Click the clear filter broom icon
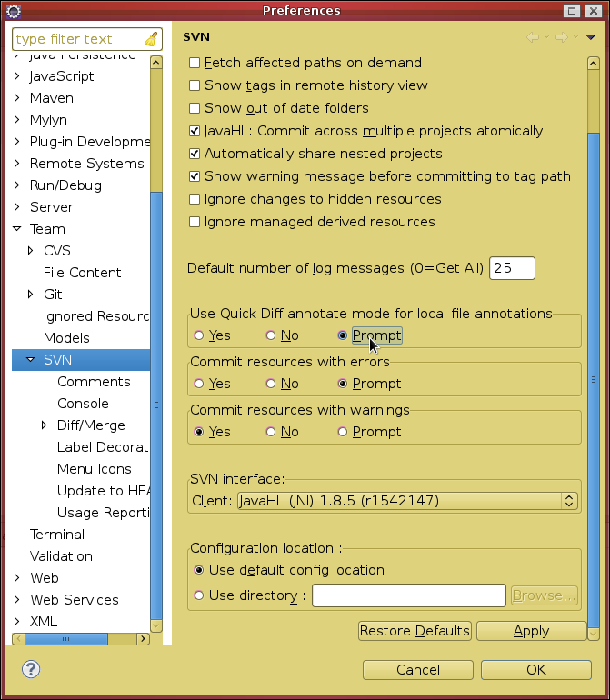 click(152, 39)
